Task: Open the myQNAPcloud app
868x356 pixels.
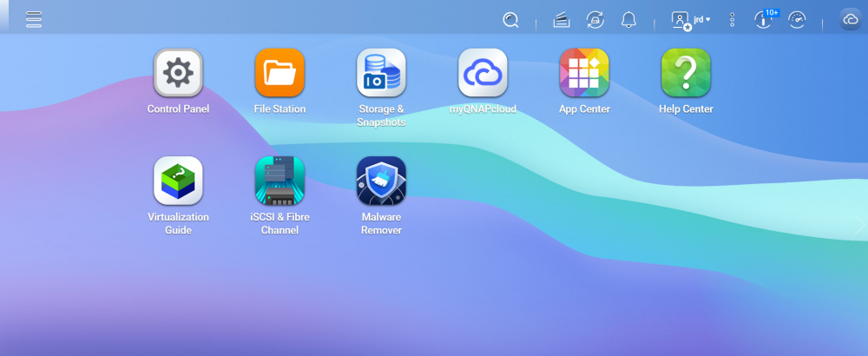Action: coord(483,73)
